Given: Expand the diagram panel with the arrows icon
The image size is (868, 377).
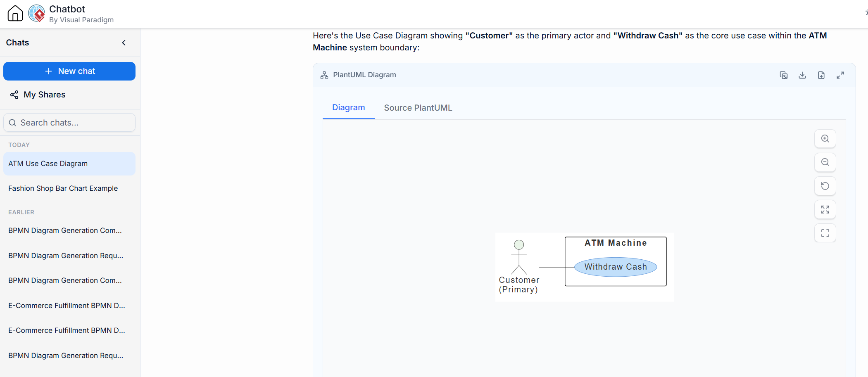Looking at the screenshot, I should 840,75.
